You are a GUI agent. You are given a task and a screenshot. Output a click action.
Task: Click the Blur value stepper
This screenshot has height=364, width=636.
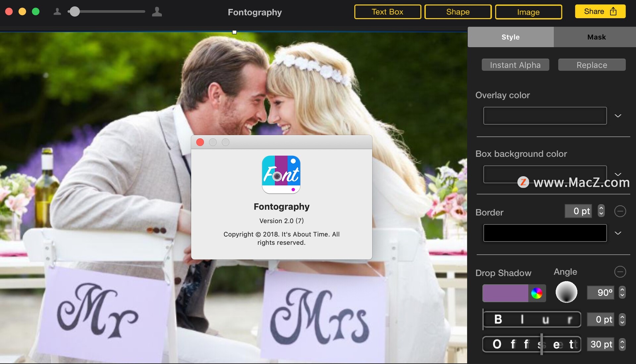(x=622, y=319)
